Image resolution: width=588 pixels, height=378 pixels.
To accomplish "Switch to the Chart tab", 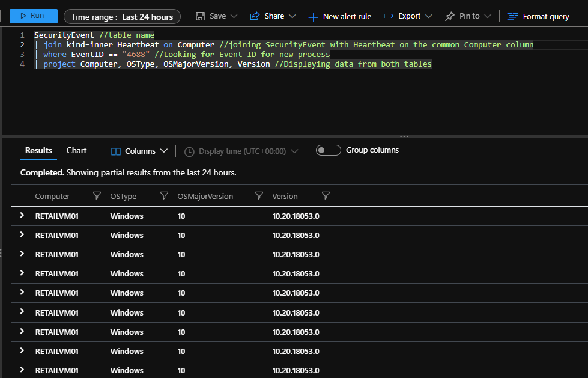I will 76,150.
